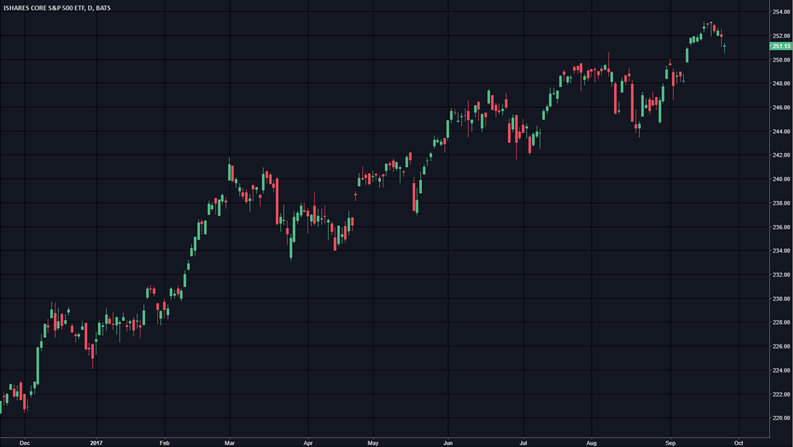Click the 236.00 price axis label

click(x=781, y=227)
